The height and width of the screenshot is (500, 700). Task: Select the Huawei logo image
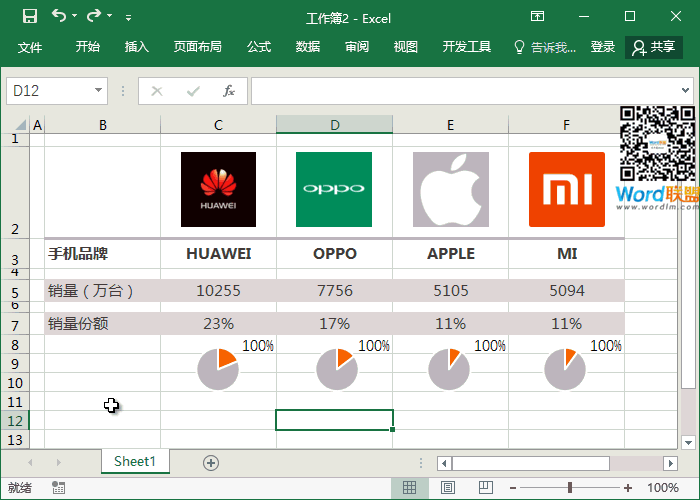[218, 189]
